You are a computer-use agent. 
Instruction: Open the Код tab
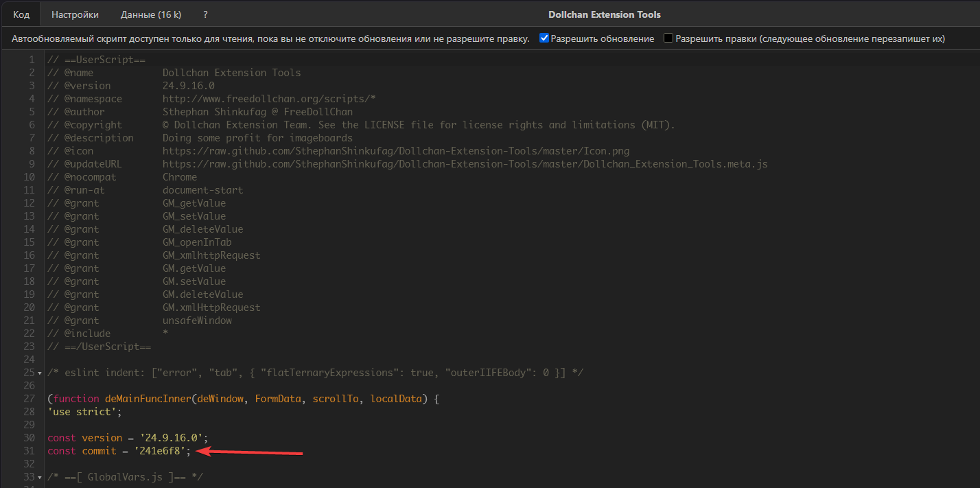coord(21,14)
